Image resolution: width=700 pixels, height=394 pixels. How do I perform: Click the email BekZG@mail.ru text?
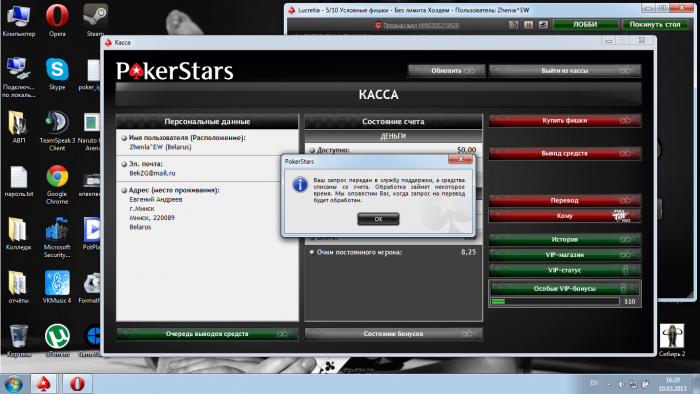click(152, 173)
